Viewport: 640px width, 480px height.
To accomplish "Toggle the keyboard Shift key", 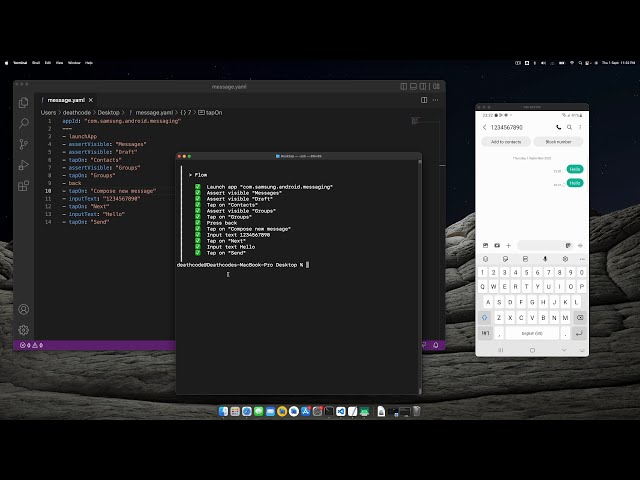I will pos(484,317).
